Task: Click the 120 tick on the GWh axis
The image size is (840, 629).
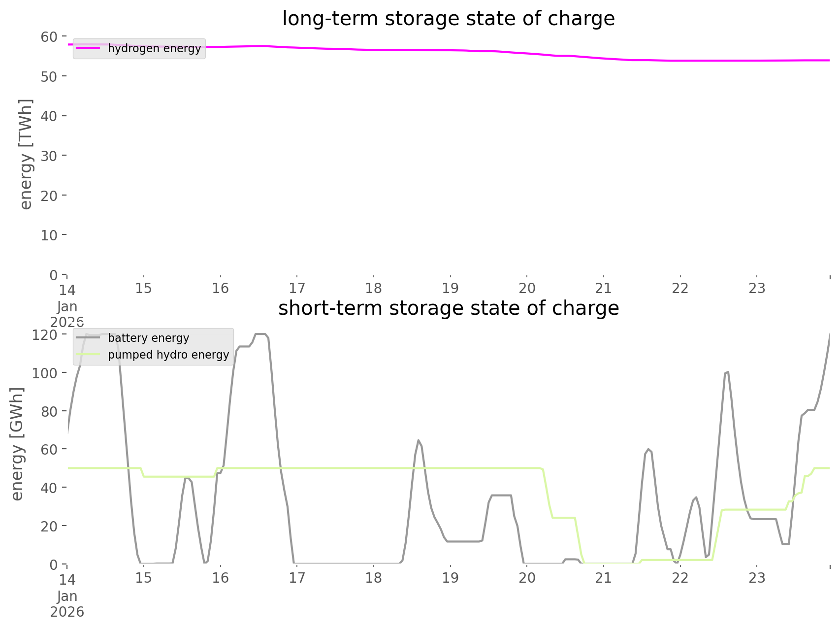Action: 45,335
